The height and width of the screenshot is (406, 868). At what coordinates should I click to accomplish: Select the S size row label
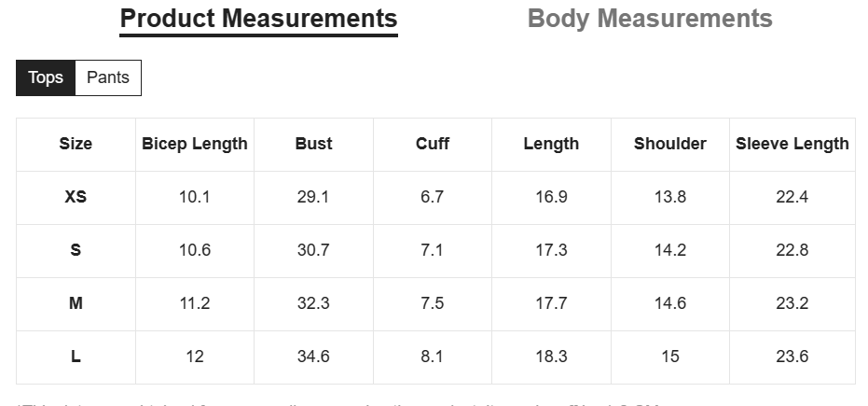point(76,250)
